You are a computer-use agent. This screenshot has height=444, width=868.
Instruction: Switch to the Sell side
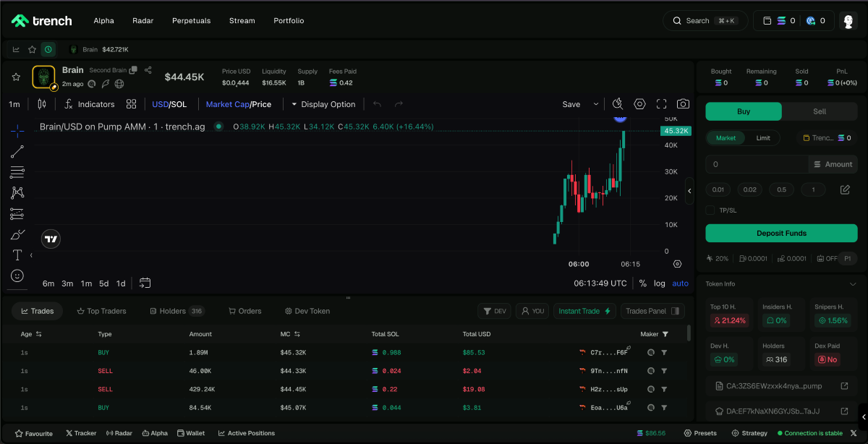point(820,111)
